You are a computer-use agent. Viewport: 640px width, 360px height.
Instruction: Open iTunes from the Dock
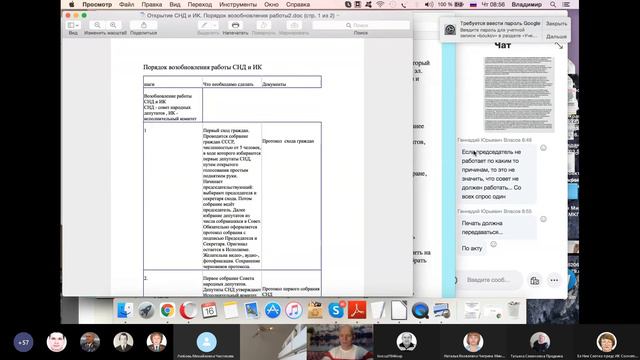(x=294, y=311)
